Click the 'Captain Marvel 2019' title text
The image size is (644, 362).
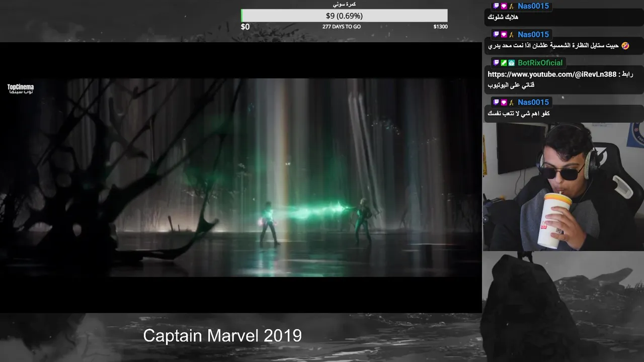[x=222, y=336]
